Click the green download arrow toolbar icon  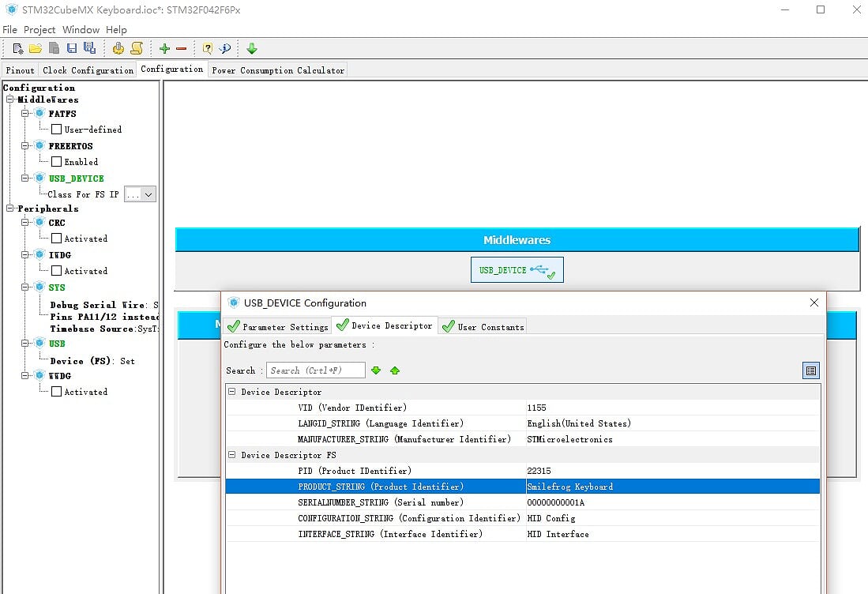pyautogui.click(x=252, y=49)
